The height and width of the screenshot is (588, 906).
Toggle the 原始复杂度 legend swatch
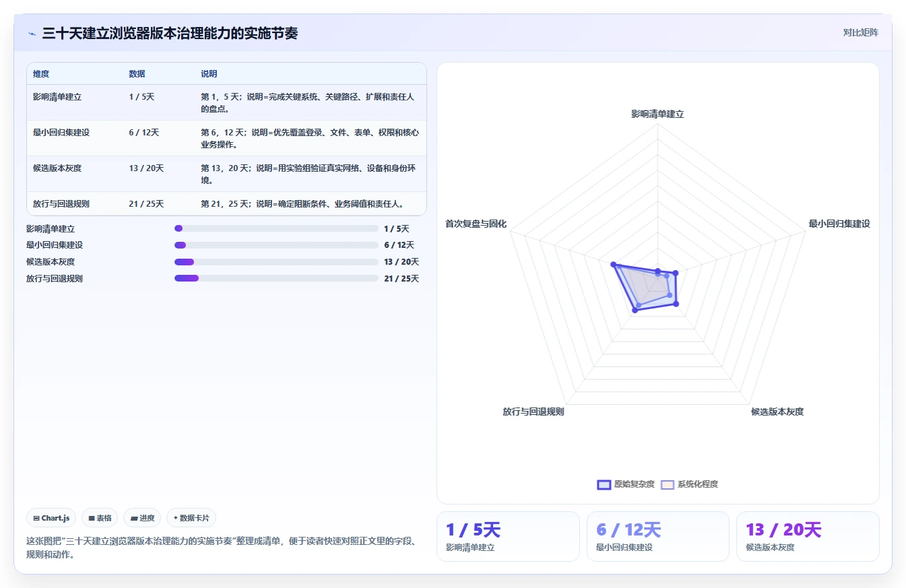(x=604, y=484)
